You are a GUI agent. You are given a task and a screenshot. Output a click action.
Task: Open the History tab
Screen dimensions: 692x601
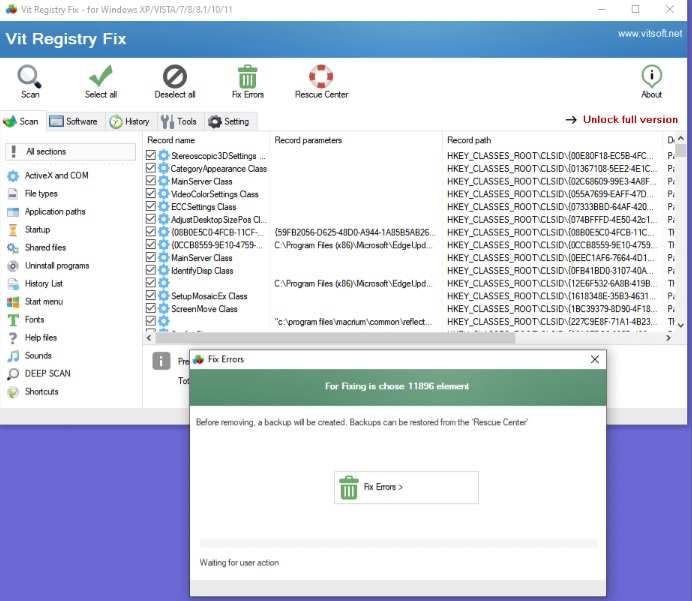click(x=130, y=122)
